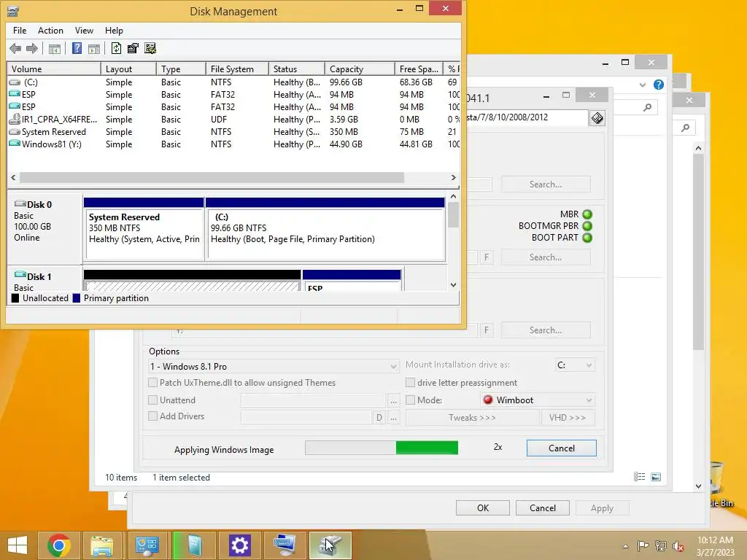
Task: Expand the Explorer ribbon chevron
Action: pyautogui.click(x=643, y=85)
